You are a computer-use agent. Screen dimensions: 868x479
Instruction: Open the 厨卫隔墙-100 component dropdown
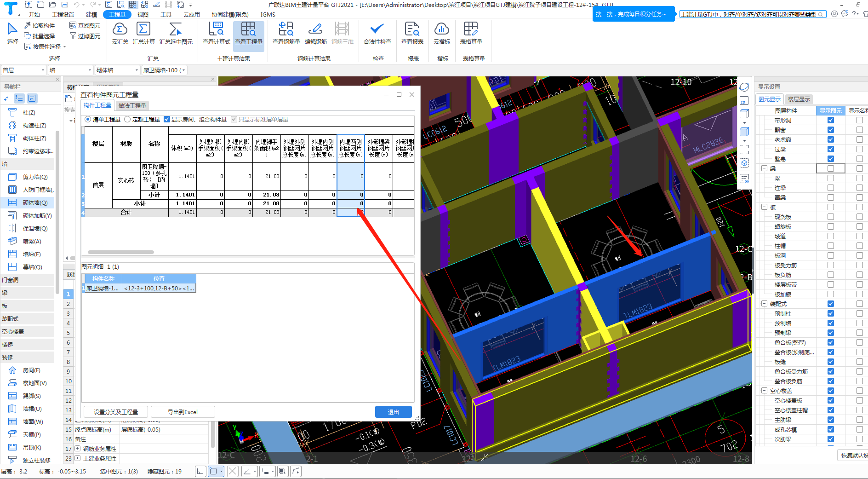click(x=164, y=70)
